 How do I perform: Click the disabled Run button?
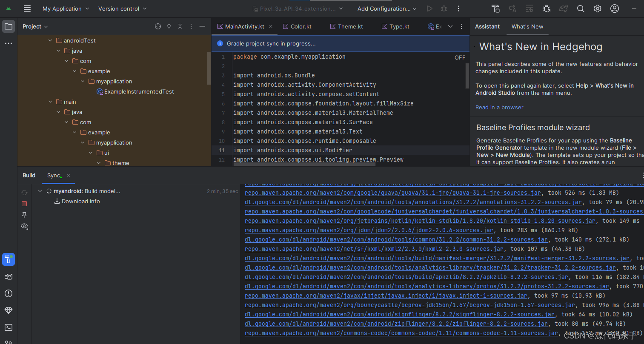tap(429, 9)
